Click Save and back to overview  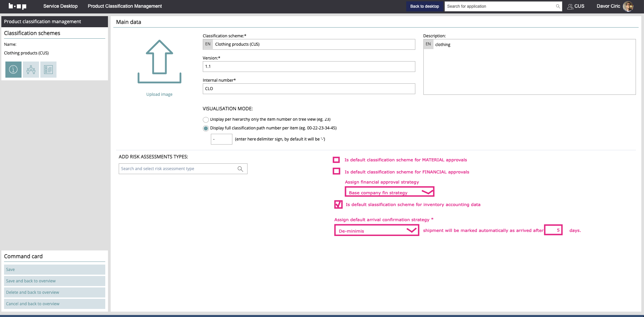pyautogui.click(x=54, y=281)
